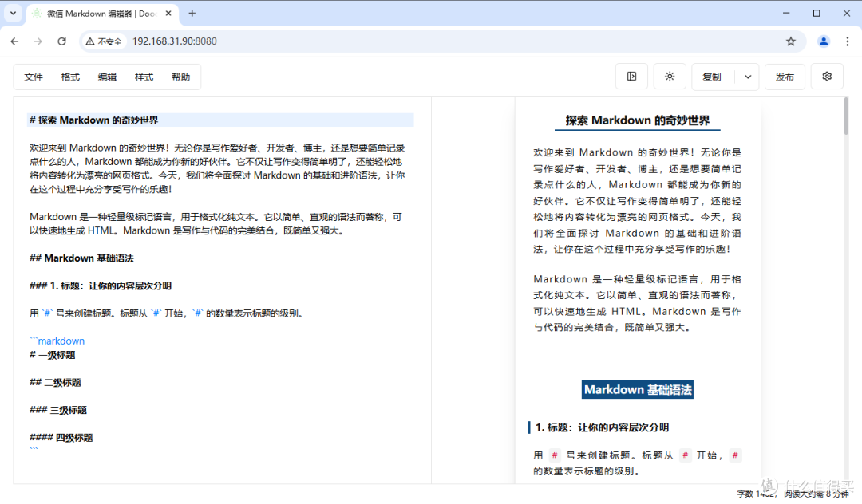Open the browser profile avatar

[x=824, y=41]
